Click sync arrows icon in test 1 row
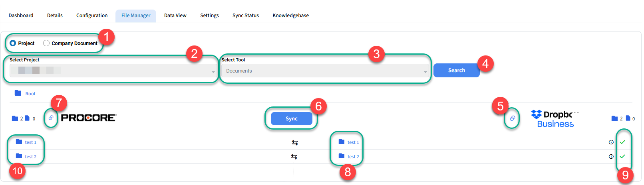 (294, 142)
